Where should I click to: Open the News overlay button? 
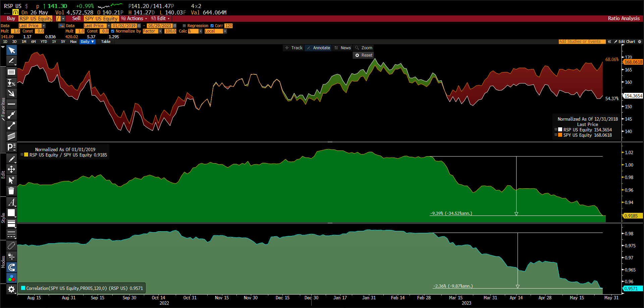[342, 48]
